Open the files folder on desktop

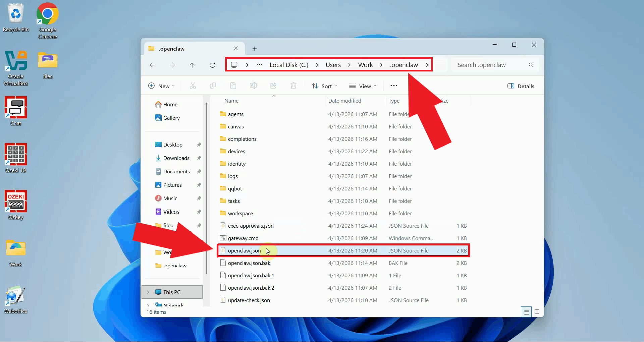tap(48, 65)
